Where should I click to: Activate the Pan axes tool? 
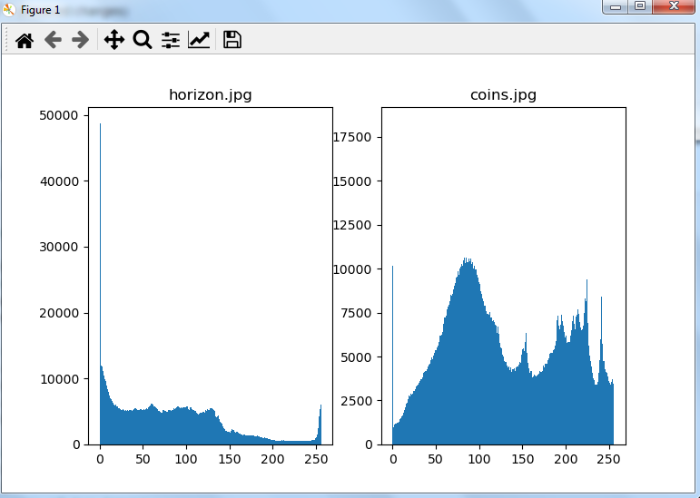114,40
